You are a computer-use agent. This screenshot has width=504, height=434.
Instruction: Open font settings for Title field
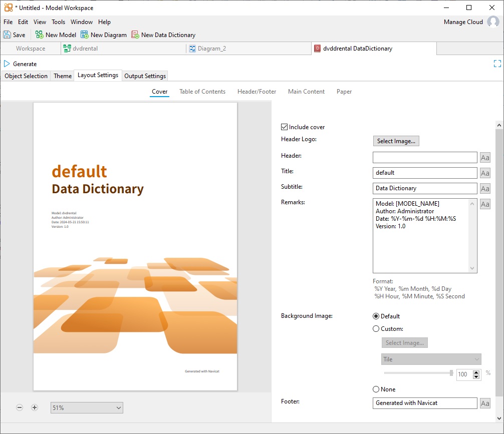click(x=485, y=173)
